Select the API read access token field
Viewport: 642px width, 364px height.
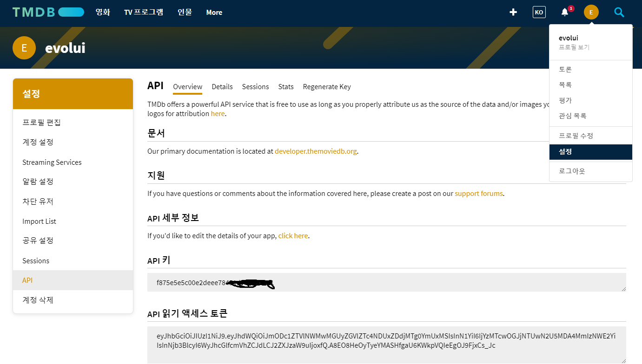(387, 345)
